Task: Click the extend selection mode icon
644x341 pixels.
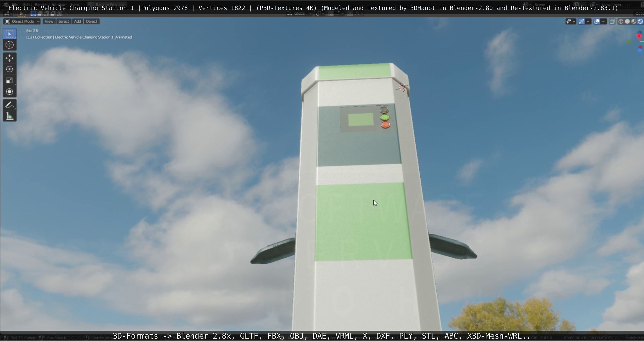Action: (x=40, y=14)
